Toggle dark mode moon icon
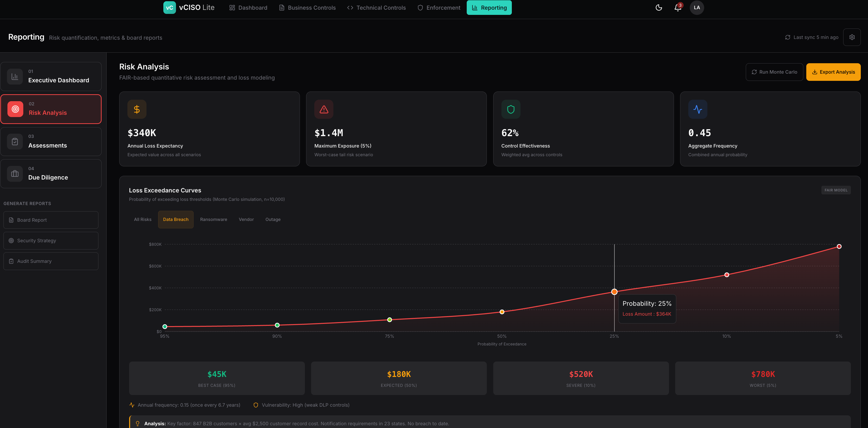868x428 pixels. pos(659,7)
